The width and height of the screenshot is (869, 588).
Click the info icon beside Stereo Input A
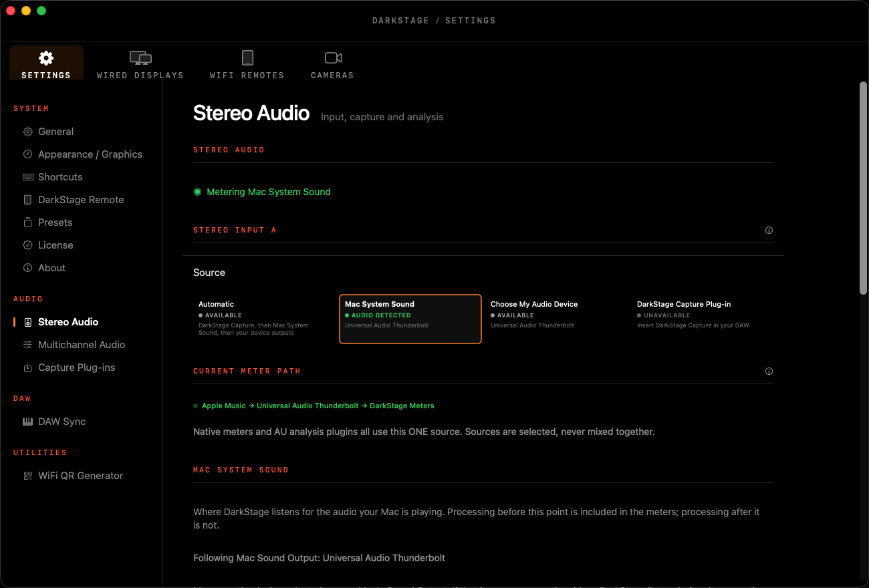click(769, 230)
